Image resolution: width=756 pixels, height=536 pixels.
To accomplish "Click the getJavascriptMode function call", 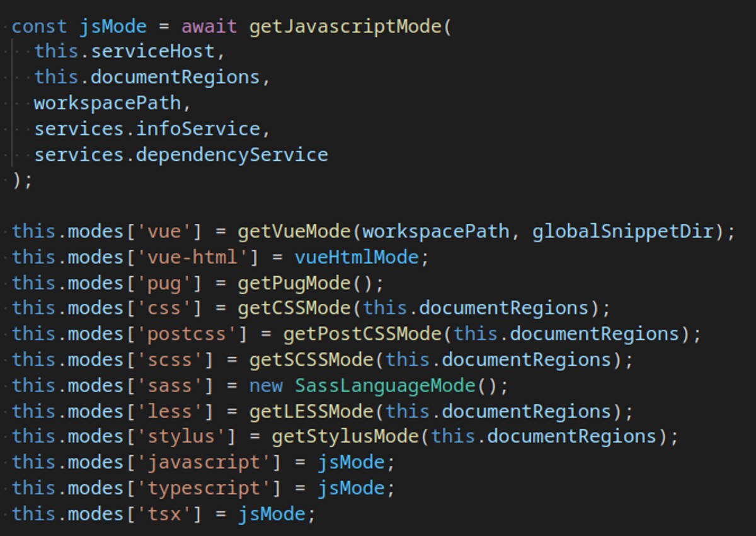I will (346, 26).
